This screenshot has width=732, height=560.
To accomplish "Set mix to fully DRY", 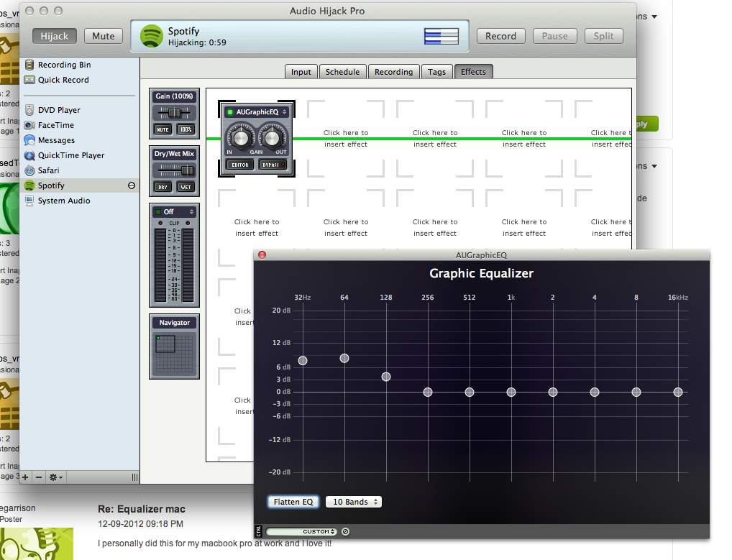I will coord(163,187).
